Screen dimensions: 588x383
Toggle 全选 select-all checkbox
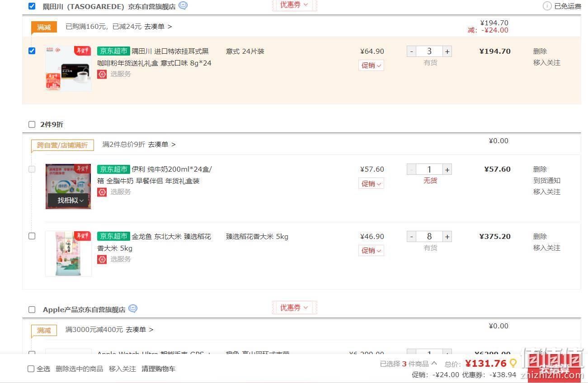pyautogui.click(x=31, y=369)
